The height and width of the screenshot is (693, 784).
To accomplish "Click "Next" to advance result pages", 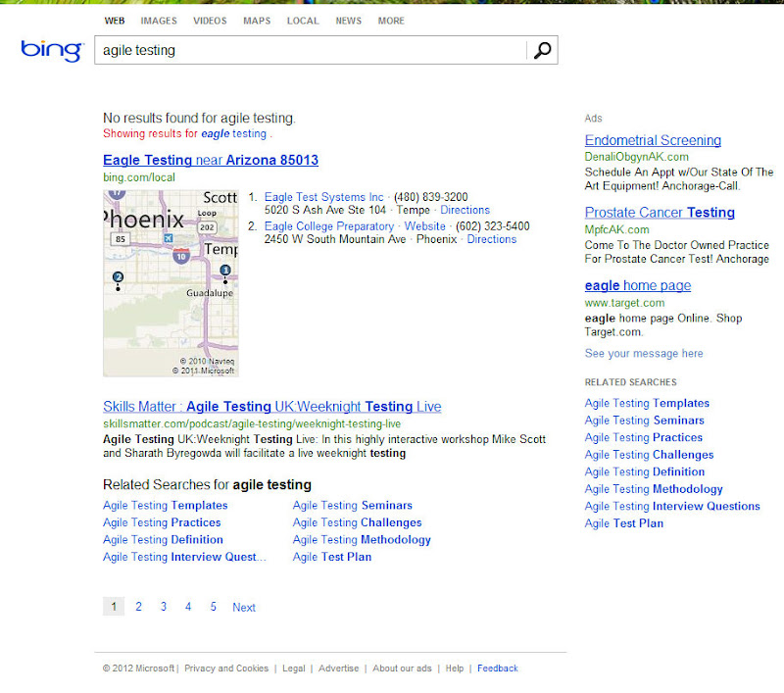I will pos(243,607).
